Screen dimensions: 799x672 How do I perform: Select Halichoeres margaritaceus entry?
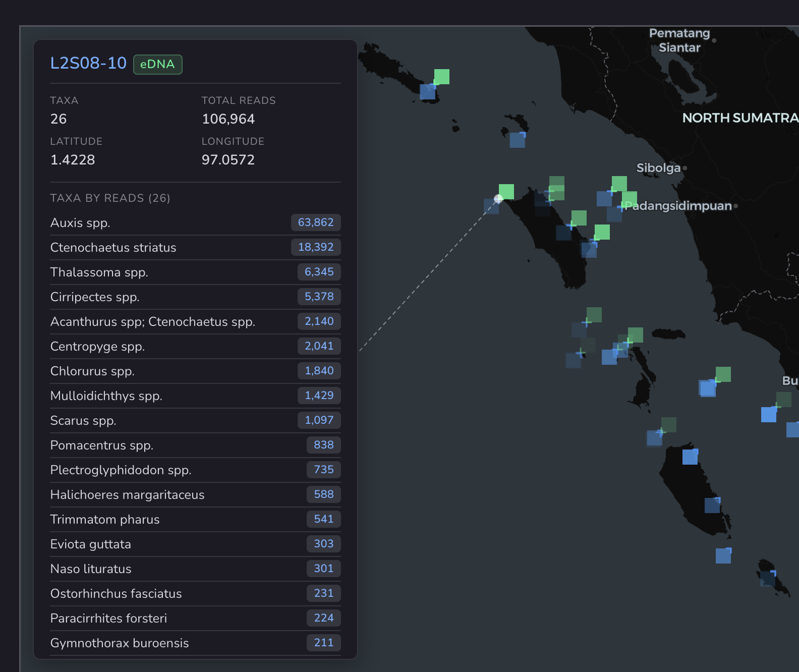[x=195, y=494]
